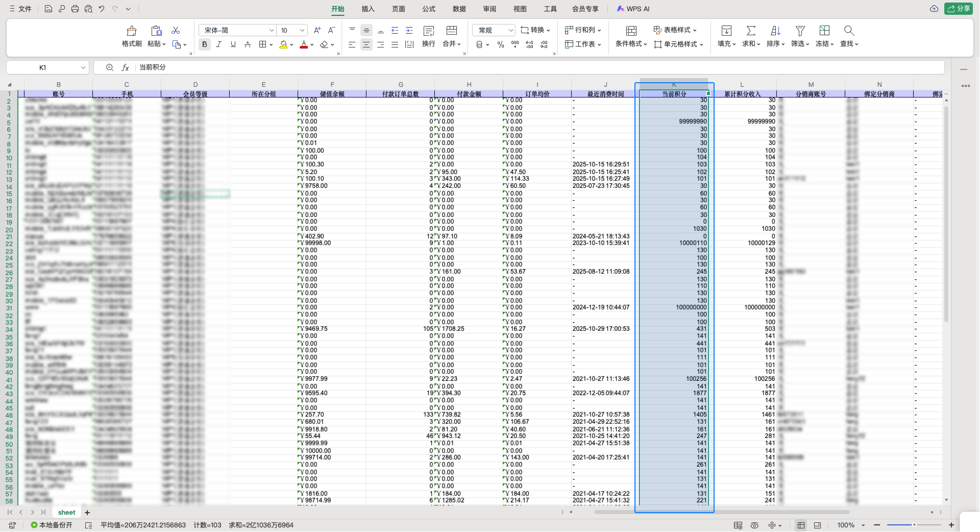980x532 pixels.
Task: Toggle Bold formatting button
Action: [x=205, y=44]
